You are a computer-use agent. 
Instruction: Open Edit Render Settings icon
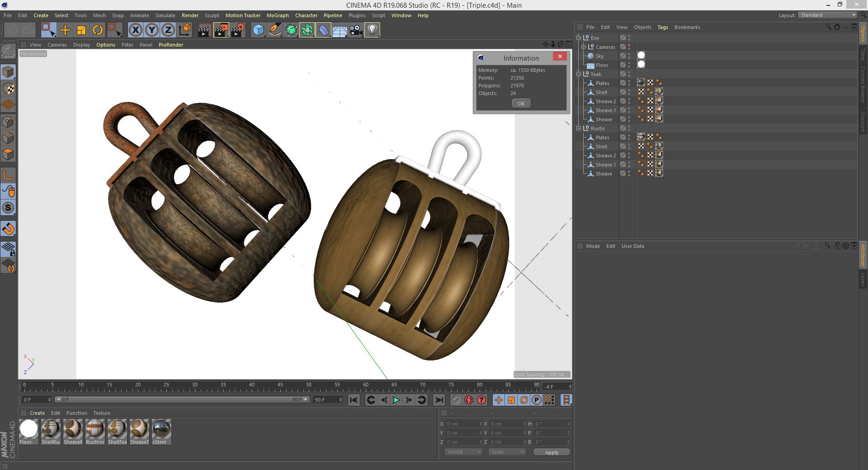pos(238,30)
